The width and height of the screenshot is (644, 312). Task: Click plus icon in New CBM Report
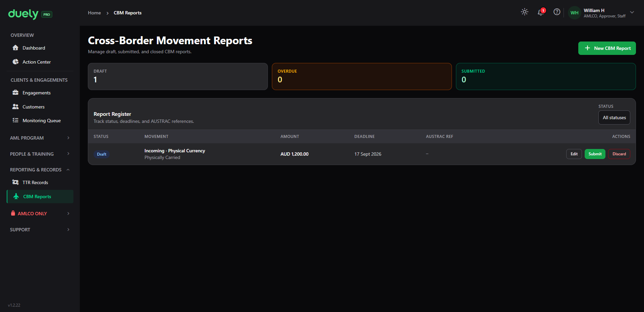click(x=587, y=48)
